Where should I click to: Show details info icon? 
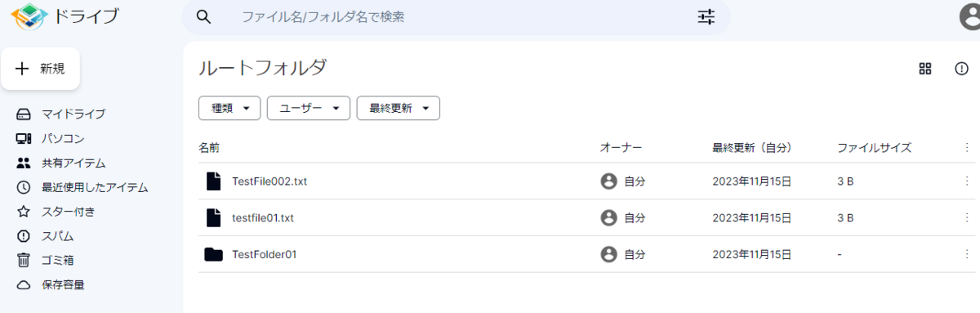pyautogui.click(x=962, y=69)
